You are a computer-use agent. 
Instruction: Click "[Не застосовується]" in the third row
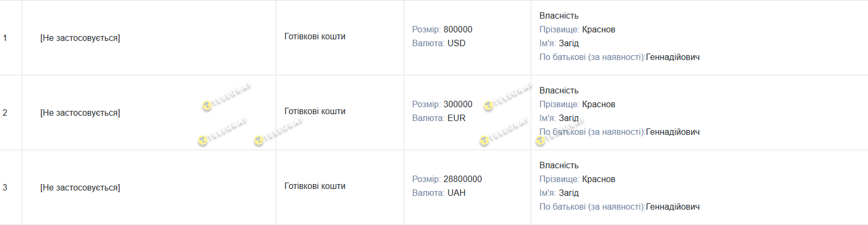[80, 188]
